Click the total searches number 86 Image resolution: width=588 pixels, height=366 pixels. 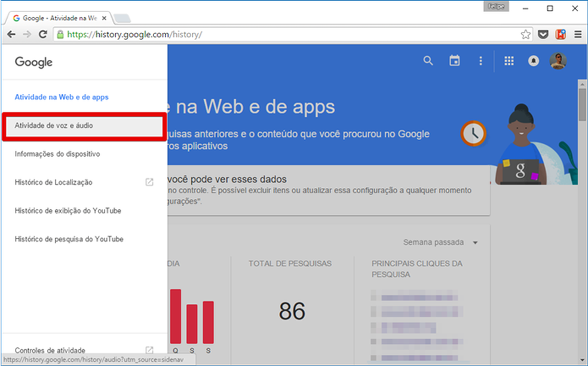(292, 311)
